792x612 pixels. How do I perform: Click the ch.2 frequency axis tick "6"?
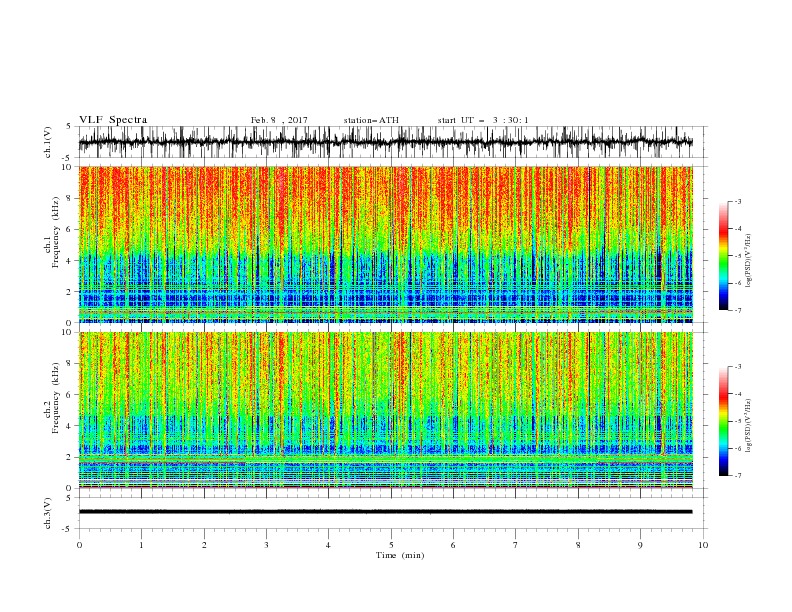point(71,395)
